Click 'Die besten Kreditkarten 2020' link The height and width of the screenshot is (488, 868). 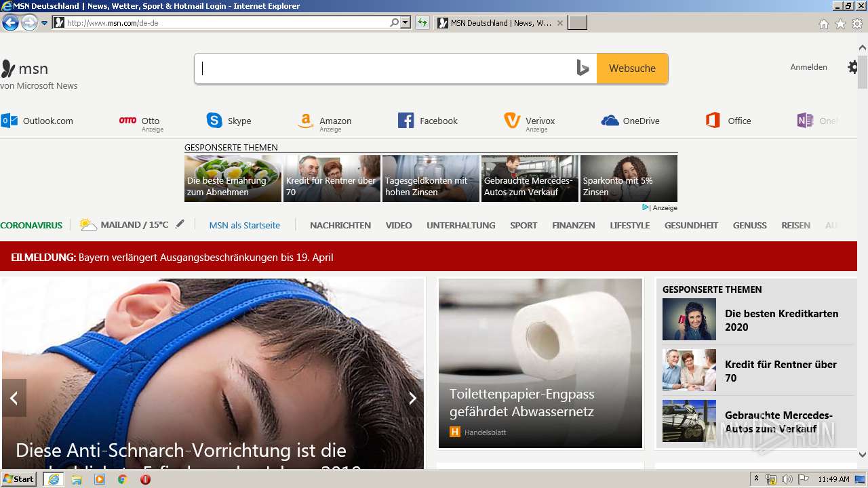point(782,320)
